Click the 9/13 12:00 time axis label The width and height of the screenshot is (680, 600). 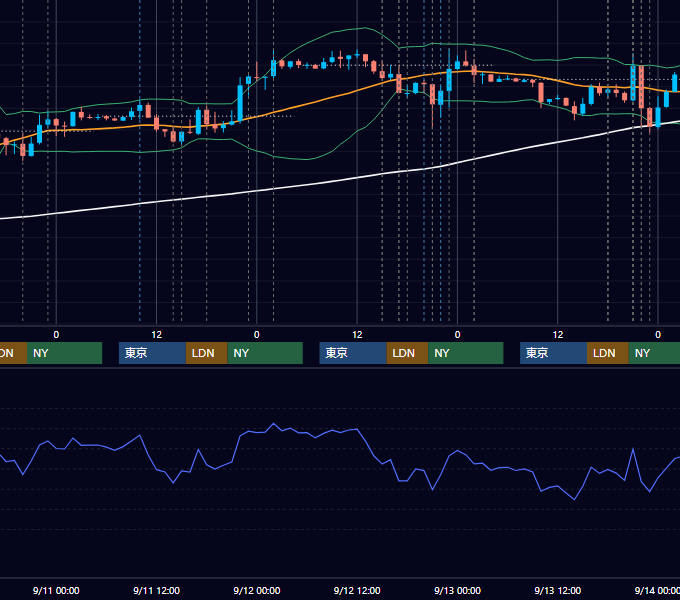(558, 590)
